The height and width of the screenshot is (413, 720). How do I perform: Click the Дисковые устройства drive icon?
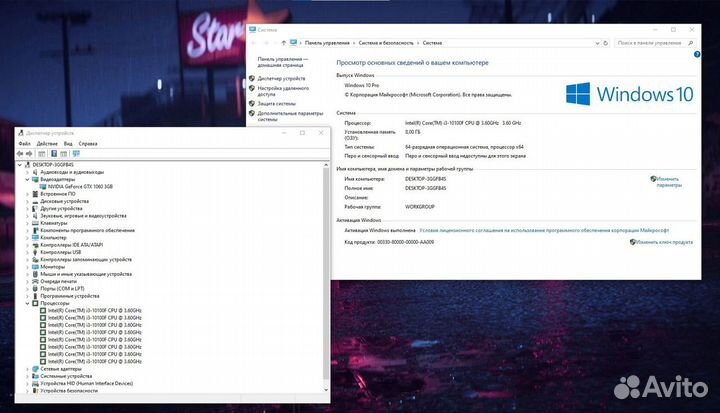(x=35, y=201)
